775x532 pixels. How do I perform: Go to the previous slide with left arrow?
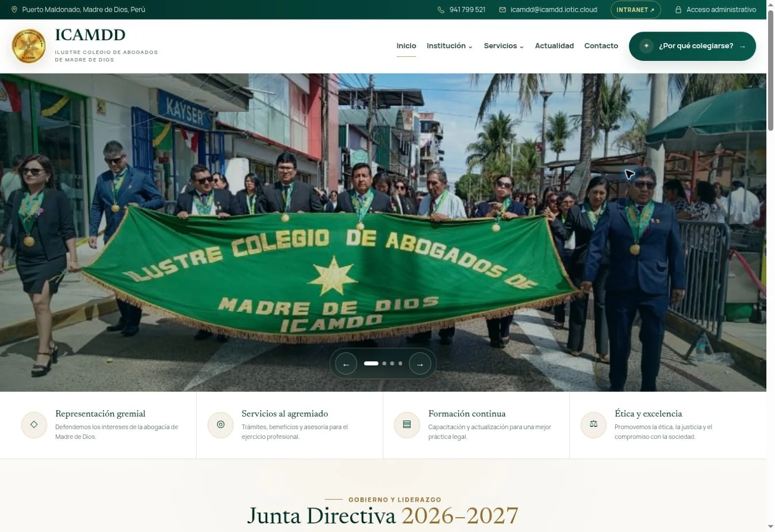pyautogui.click(x=346, y=364)
